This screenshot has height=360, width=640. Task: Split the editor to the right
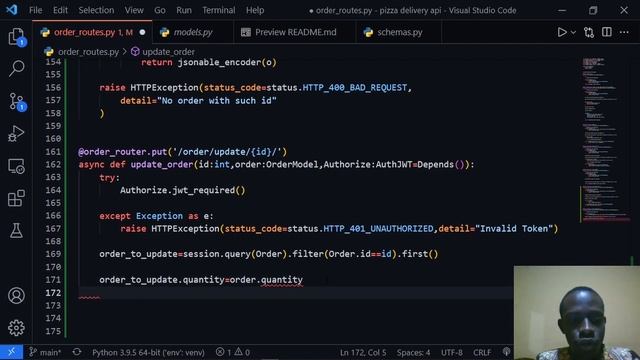607,32
